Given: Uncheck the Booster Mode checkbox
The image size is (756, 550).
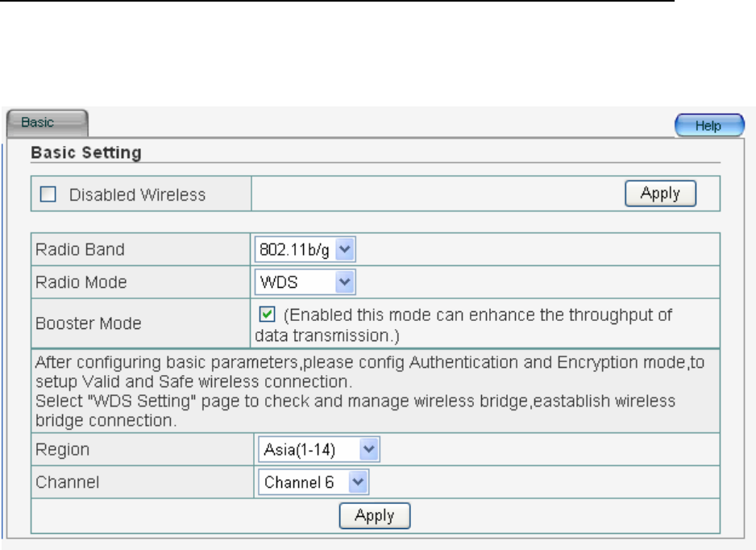Looking at the screenshot, I should click(268, 315).
